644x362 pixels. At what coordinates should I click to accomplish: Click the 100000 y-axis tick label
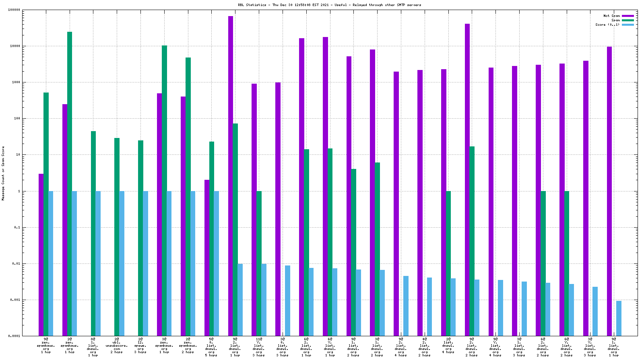tap(14, 10)
